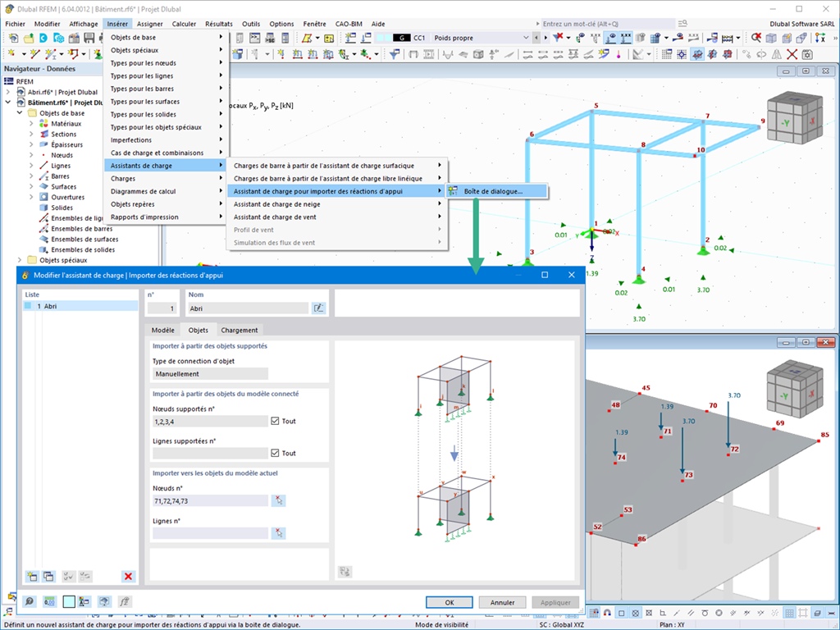This screenshot has height=630, width=840.
Task: Click the new model icon in toolbar
Action: (x=13, y=38)
